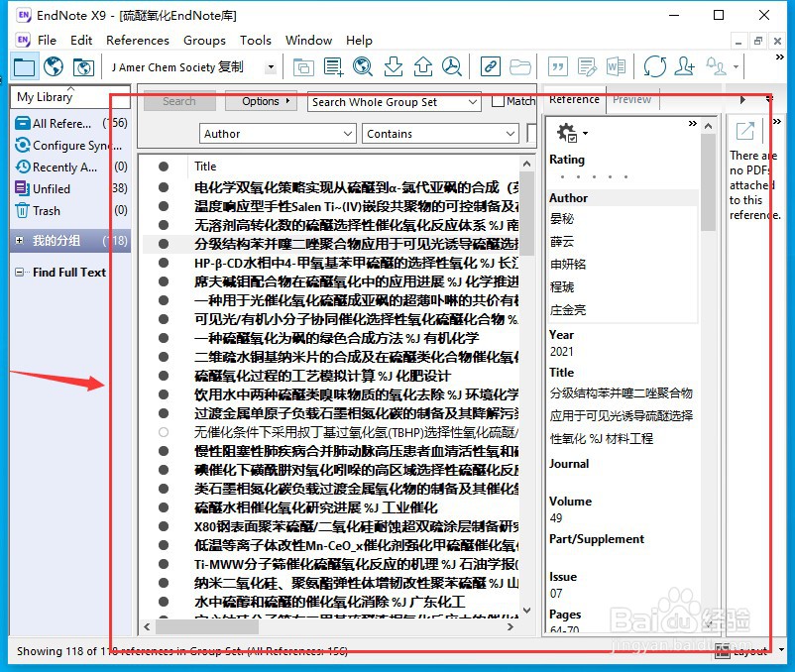
Task: Click the Search button
Action: pos(179,101)
